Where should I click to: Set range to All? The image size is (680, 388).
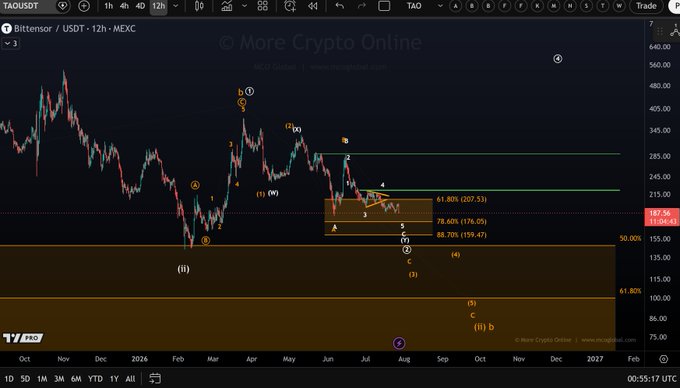[130, 378]
